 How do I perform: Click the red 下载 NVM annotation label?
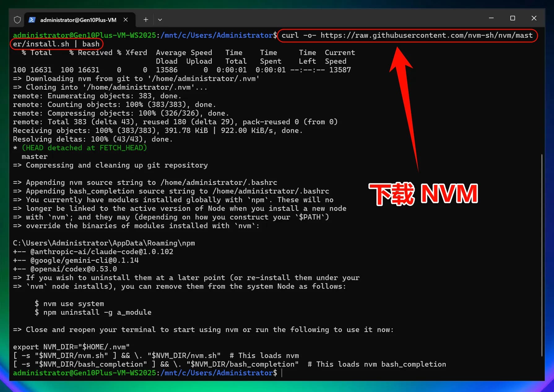(x=423, y=194)
